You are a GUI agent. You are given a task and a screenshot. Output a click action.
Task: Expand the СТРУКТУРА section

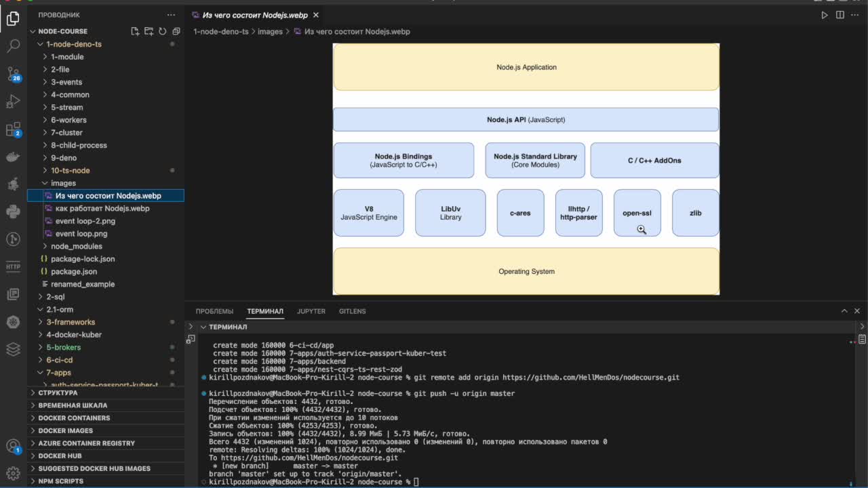coord(106,392)
